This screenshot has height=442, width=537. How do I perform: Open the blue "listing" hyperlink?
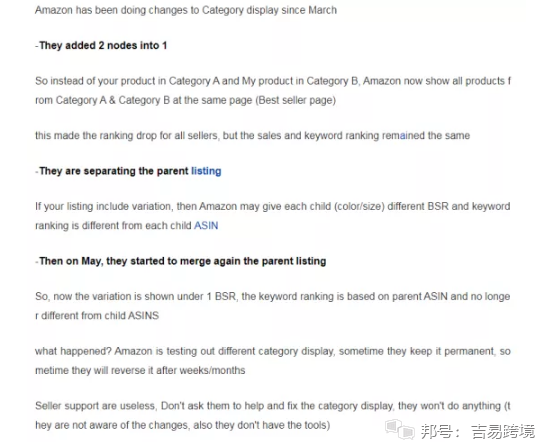tap(206, 171)
